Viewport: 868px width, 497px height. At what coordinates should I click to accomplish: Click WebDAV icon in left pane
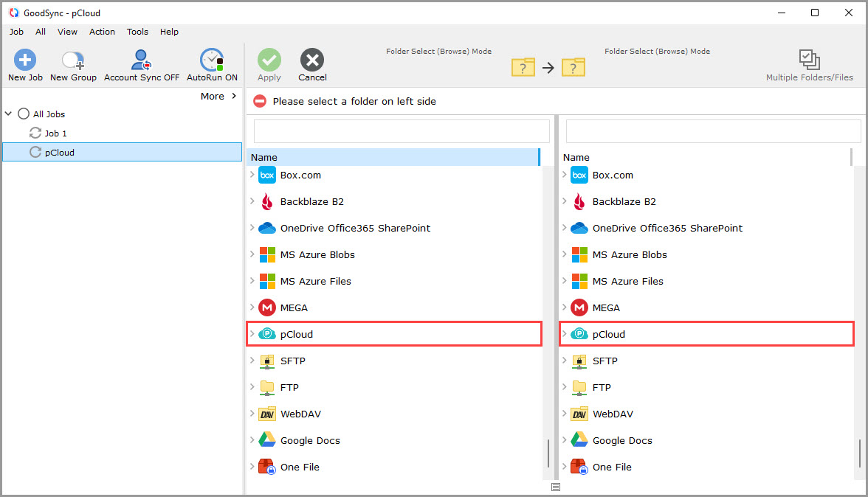coord(267,414)
